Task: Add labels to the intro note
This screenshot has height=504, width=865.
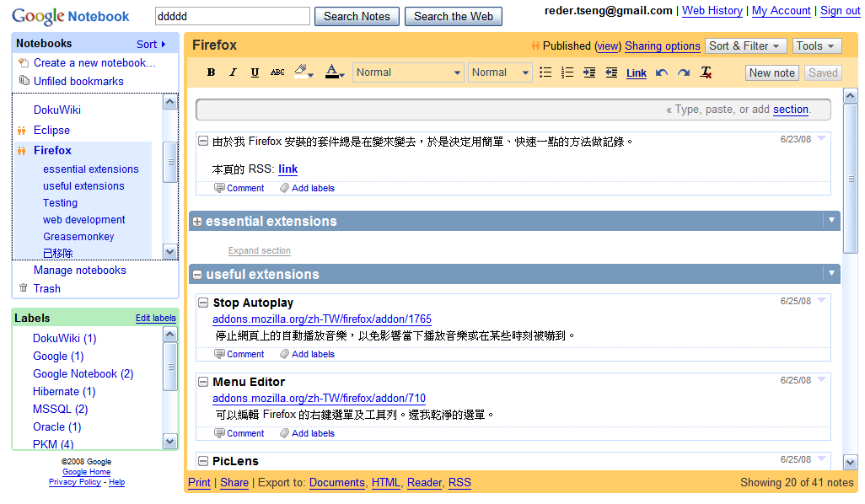Action: tap(307, 188)
